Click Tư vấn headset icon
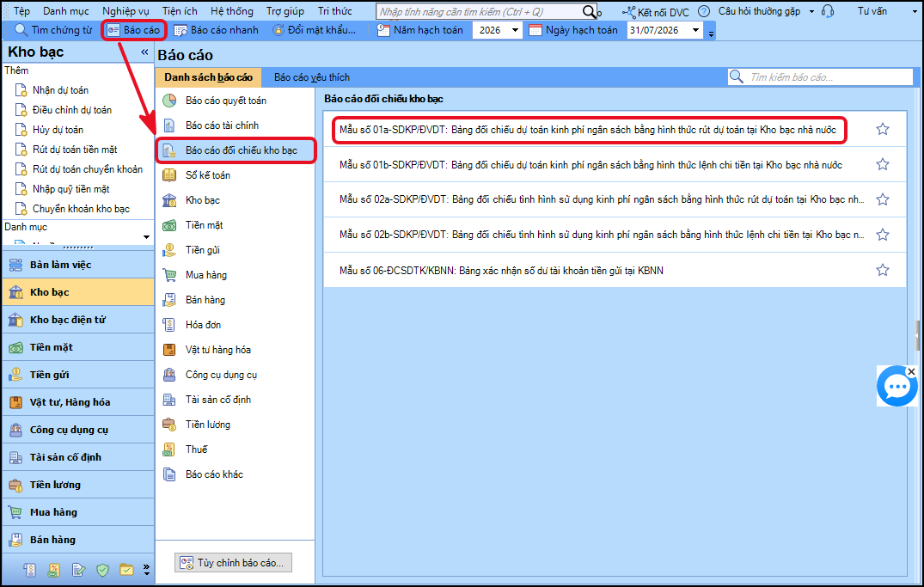Image resolution: width=924 pixels, height=587 pixels. click(x=828, y=11)
